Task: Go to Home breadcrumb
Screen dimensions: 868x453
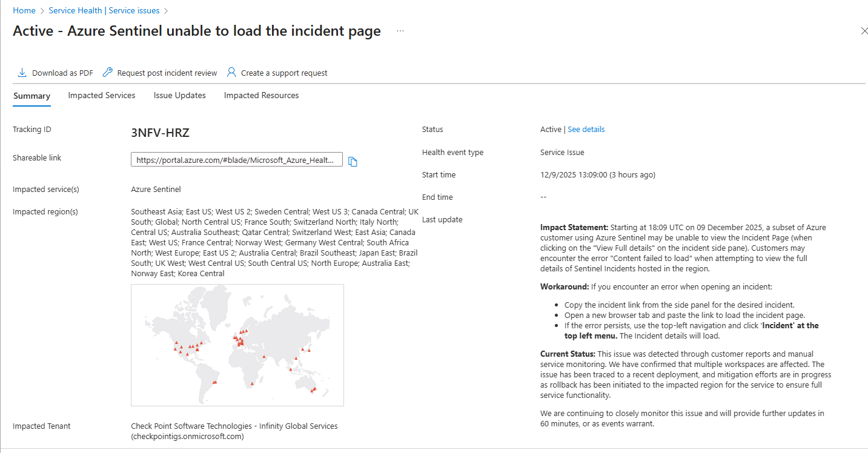Action: (24, 11)
